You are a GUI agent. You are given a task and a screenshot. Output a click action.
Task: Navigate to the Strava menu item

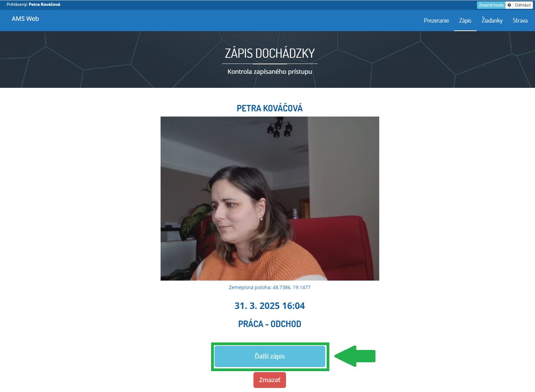[x=520, y=21]
